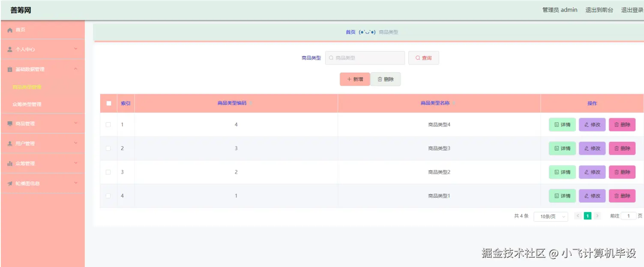This screenshot has width=644, height=267.
Task: Expand the 商品管理 menu chevron
Action: pos(76,123)
